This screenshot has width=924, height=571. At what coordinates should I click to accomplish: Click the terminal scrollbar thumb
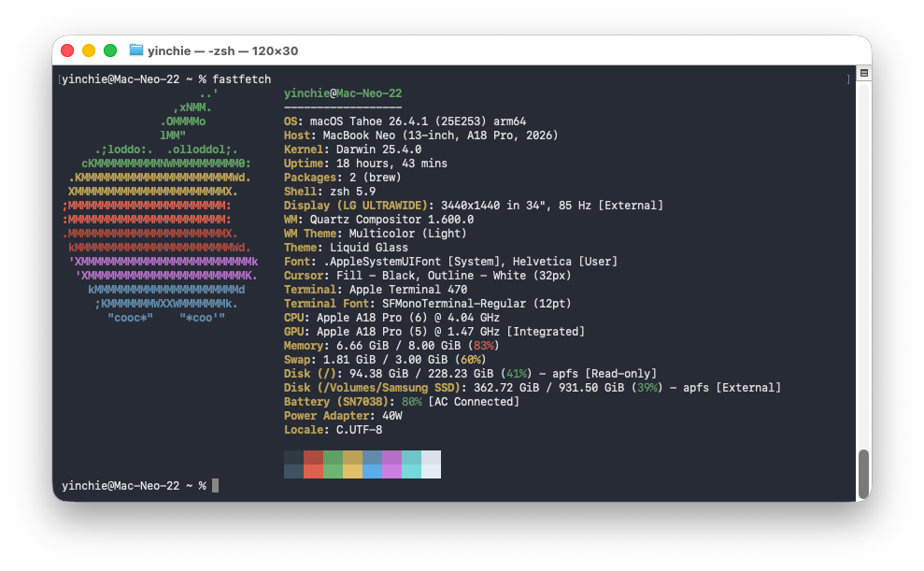pyautogui.click(x=864, y=475)
